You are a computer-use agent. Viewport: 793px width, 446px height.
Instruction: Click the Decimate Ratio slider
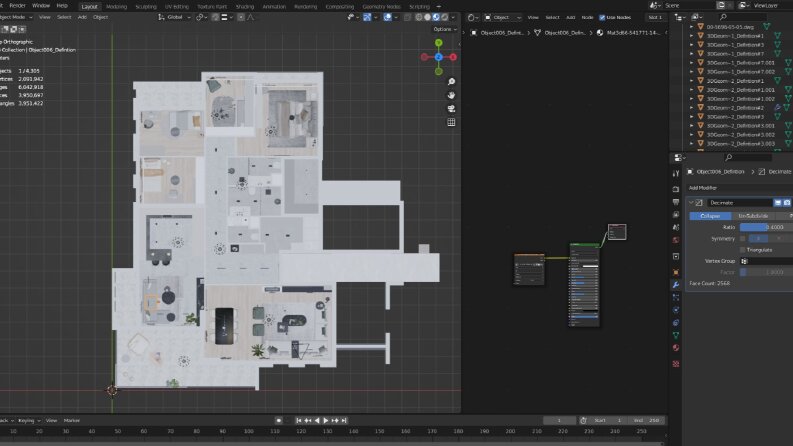(766, 227)
